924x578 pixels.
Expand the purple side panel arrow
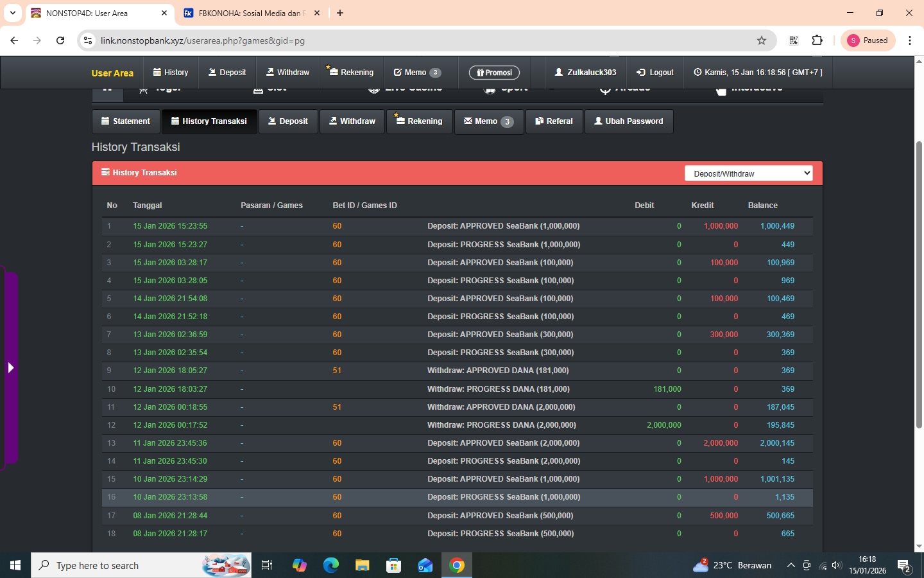point(10,368)
